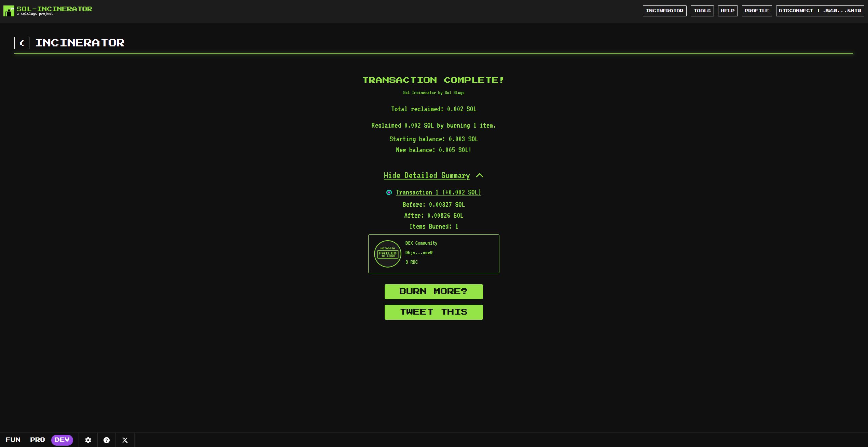Open the Help nav item
This screenshot has width=868, height=447.
coord(728,11)
